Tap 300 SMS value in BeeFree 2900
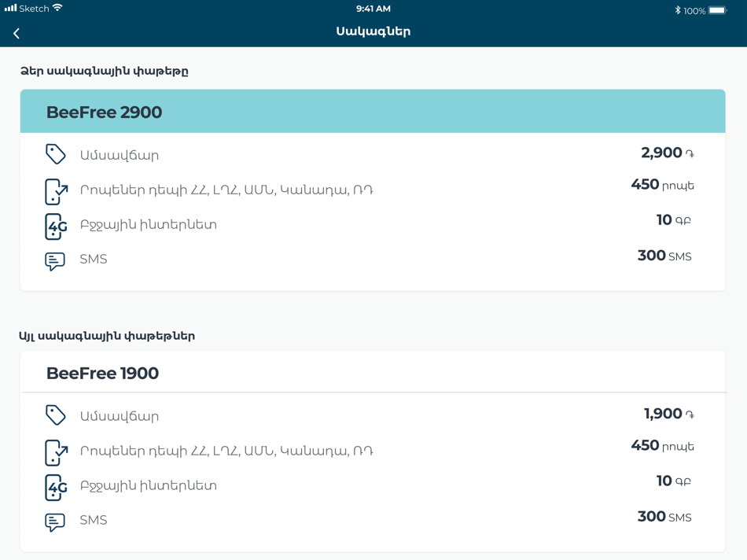This screenshot has width=747, height=560. (x=664, y=256)
